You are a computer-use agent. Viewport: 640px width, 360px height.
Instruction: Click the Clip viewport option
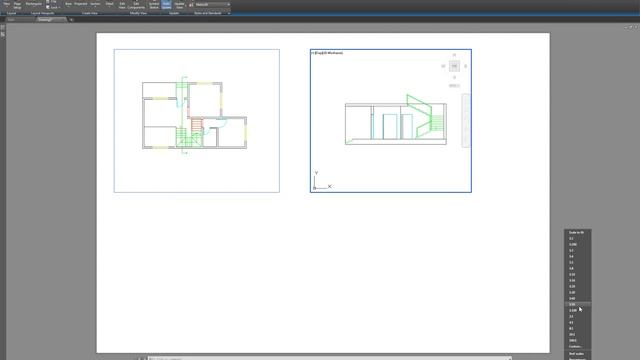[x=51, y=2]
